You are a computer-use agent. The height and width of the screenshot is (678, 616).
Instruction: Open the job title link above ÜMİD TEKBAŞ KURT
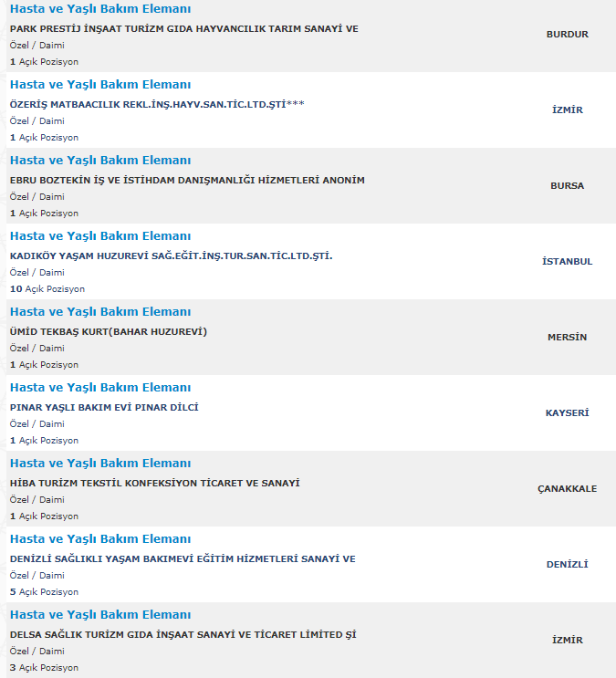pos(100,312)
